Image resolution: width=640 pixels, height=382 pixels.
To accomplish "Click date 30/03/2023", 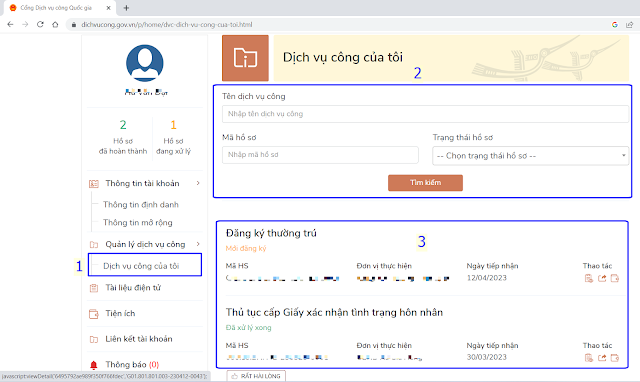I will pyautogui.click(x=487, y=357).
